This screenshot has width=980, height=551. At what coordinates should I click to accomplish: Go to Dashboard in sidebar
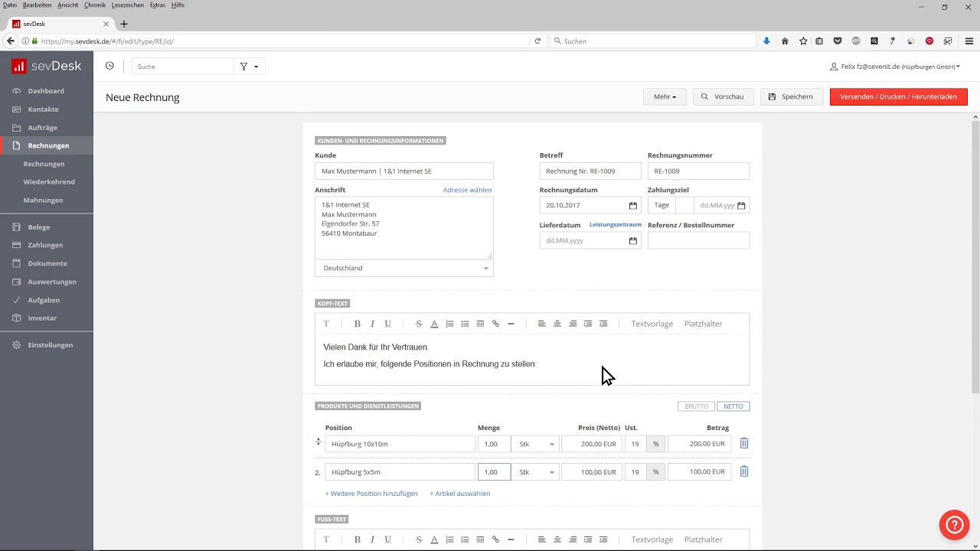click(46, 91)
